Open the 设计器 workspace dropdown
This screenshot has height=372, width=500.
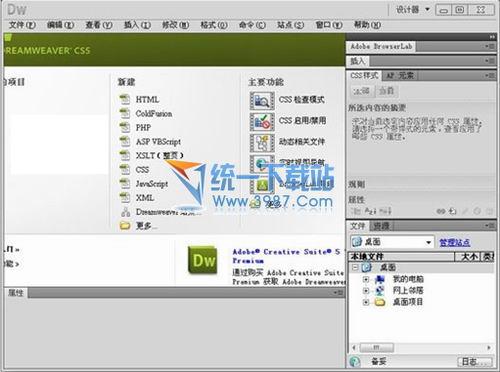point(413,9)
